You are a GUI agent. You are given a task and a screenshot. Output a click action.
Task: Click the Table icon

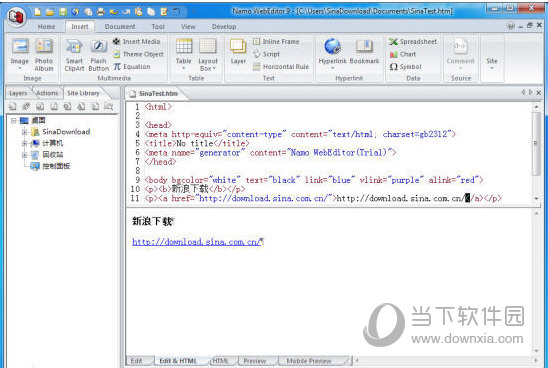pyautogui.click(x=184, y=46)
